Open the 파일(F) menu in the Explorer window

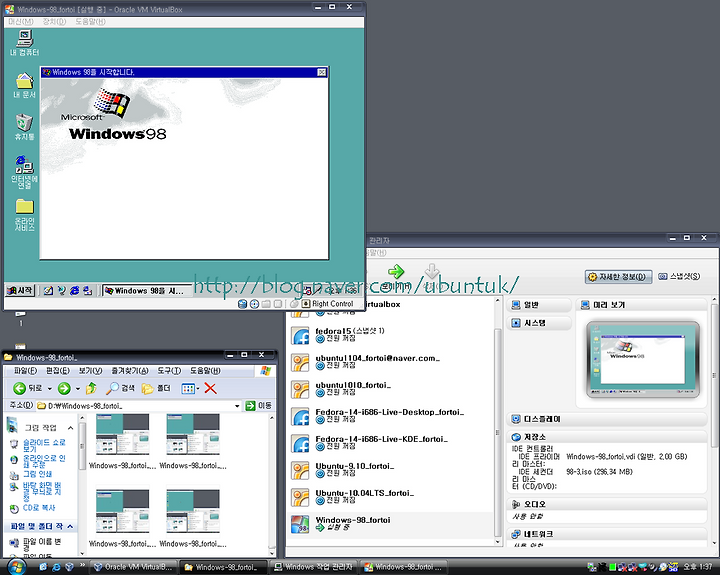click(25, 370)
